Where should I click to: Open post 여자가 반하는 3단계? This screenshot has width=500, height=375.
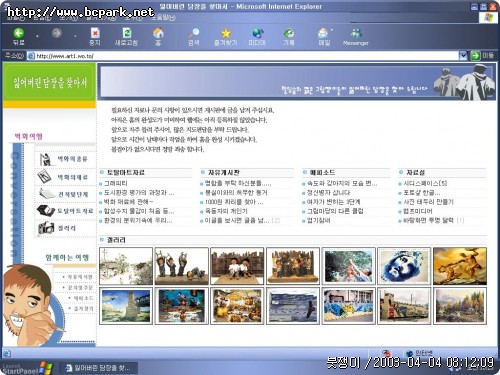tap(333, 202)
